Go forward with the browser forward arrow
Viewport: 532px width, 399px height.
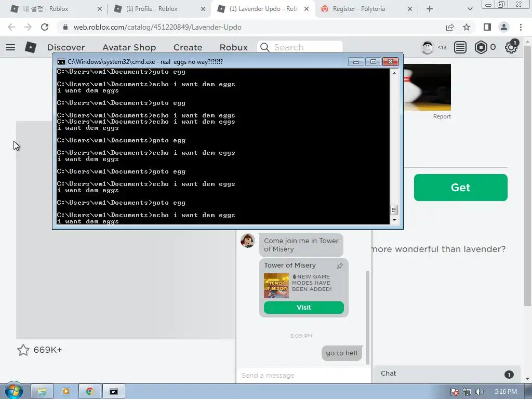pyautogui.click(x=28, y=27)
